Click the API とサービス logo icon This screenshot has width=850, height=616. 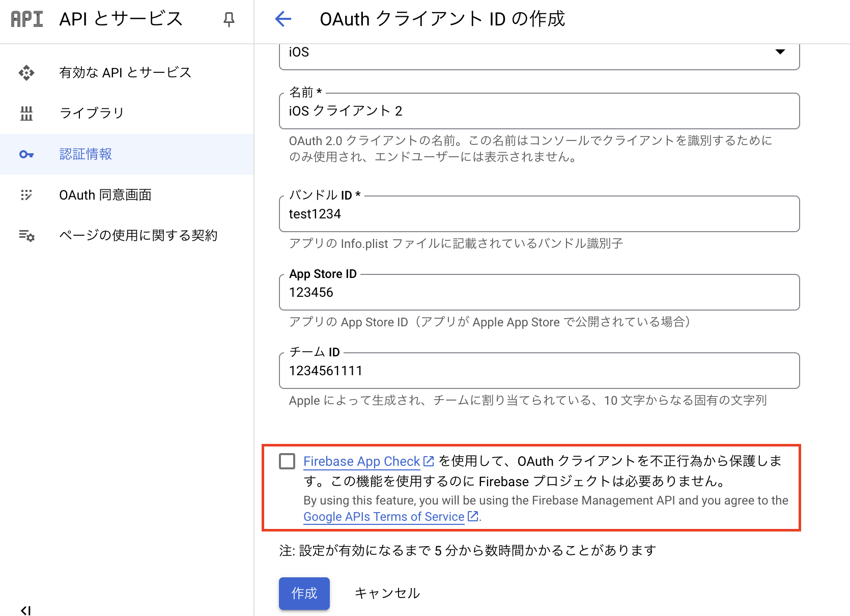pos(26,19)
